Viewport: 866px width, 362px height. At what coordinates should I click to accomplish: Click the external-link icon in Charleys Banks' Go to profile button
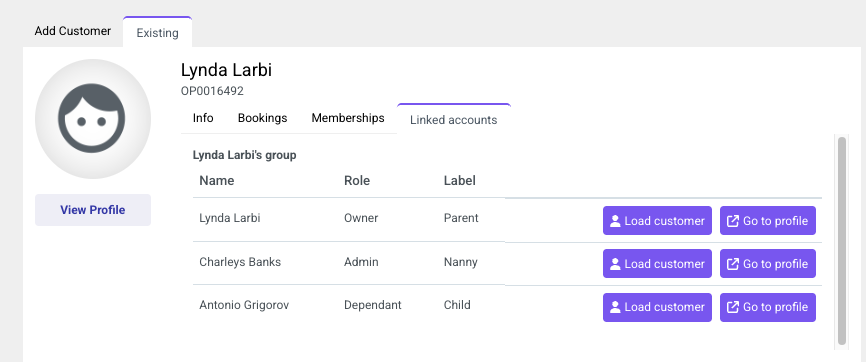[732, 264]
